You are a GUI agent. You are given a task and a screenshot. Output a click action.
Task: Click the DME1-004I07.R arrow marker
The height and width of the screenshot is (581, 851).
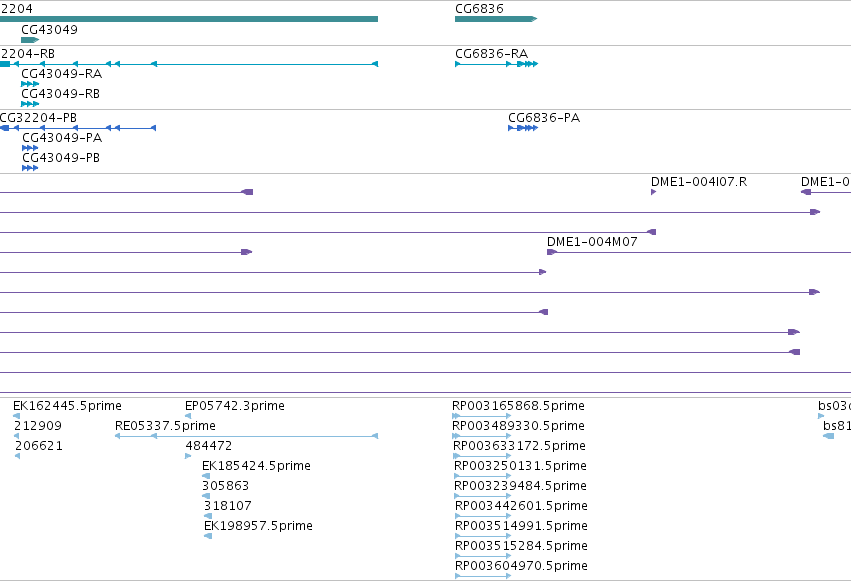pyautogui.click(x=653, y=192)
